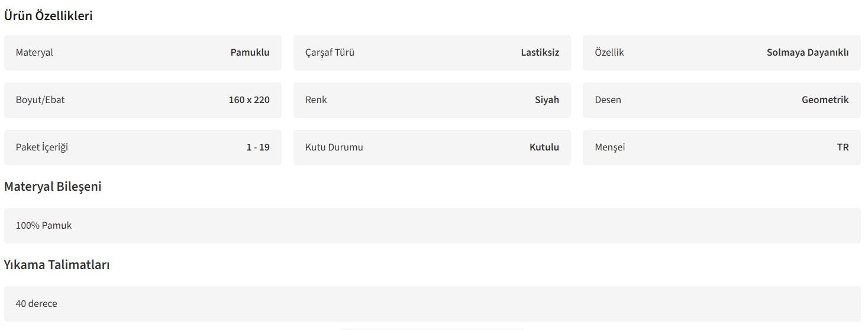
Task: Select the Lastiksiz value
Action: 540,52
